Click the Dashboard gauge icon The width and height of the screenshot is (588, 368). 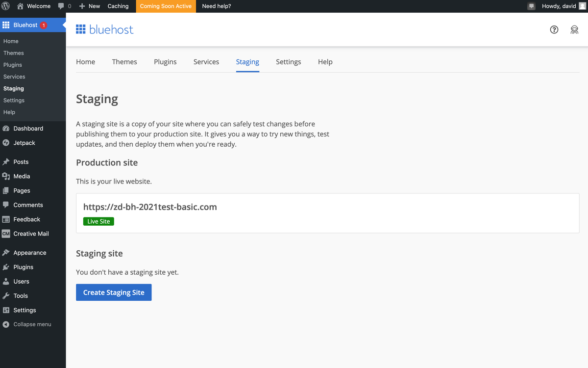point(6,129)
